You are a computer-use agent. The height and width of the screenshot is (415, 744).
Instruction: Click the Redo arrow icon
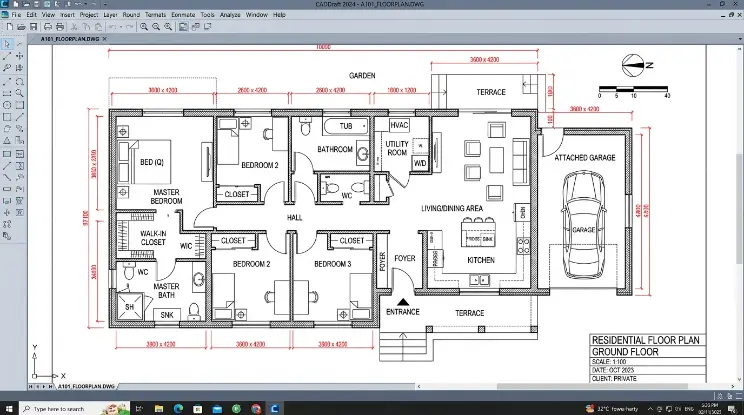coord(129,27)
